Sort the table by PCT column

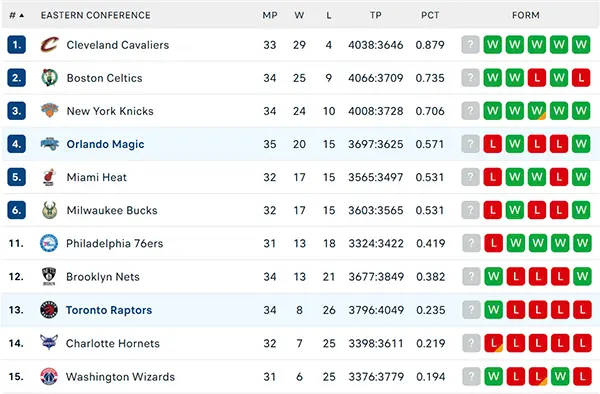tap(430, 15)
